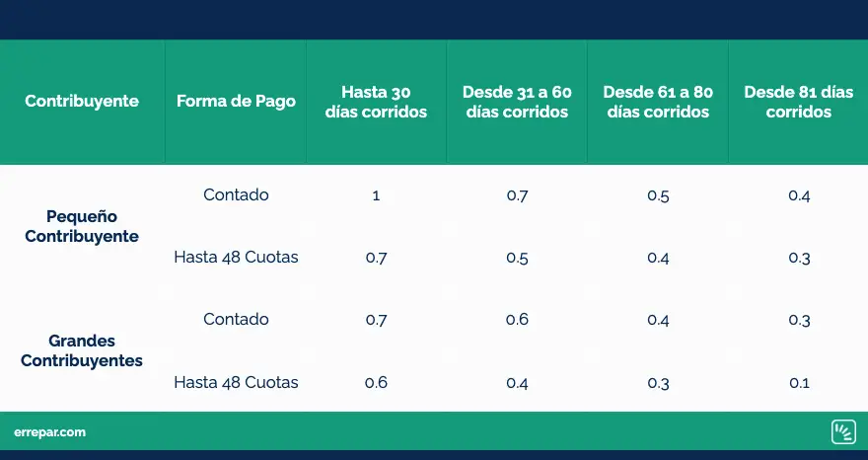Click Grandes Contribuyentes 48 Cuotas value 0.6

376,382
